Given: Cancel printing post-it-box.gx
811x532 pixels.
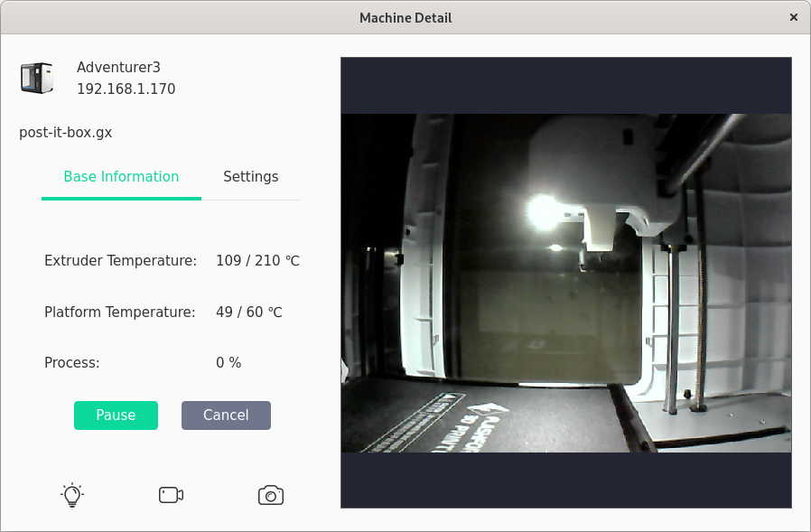Looking at the screenshot, I should (x=226, y=415).
